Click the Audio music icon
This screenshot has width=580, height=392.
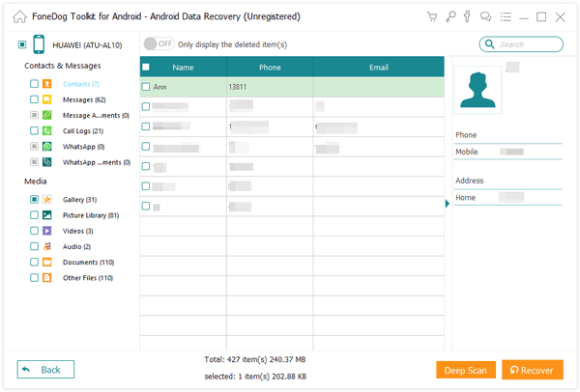click(x=47, y=246)
